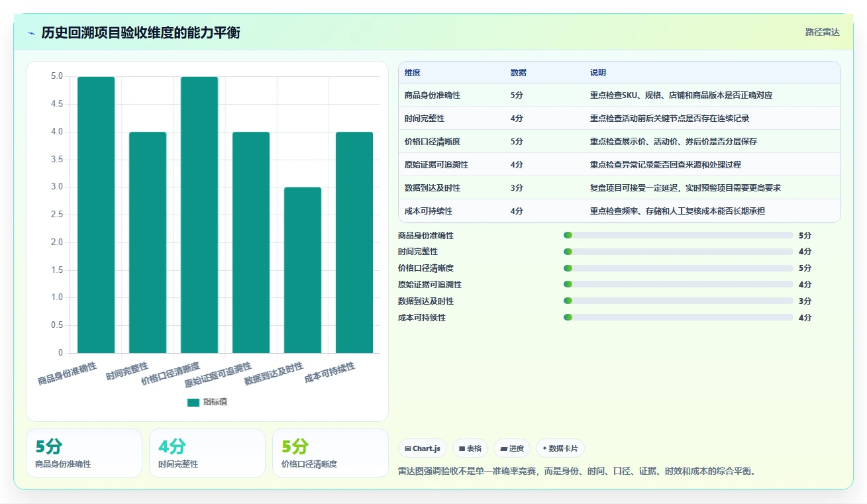Open the 5分 商品身份准确性 stat card

[84, 453]
